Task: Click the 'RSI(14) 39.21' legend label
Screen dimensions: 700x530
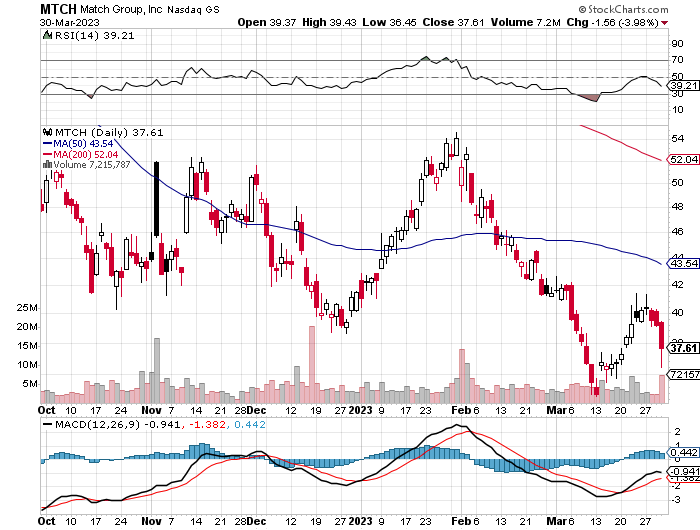Action: [x=94, y=35]
